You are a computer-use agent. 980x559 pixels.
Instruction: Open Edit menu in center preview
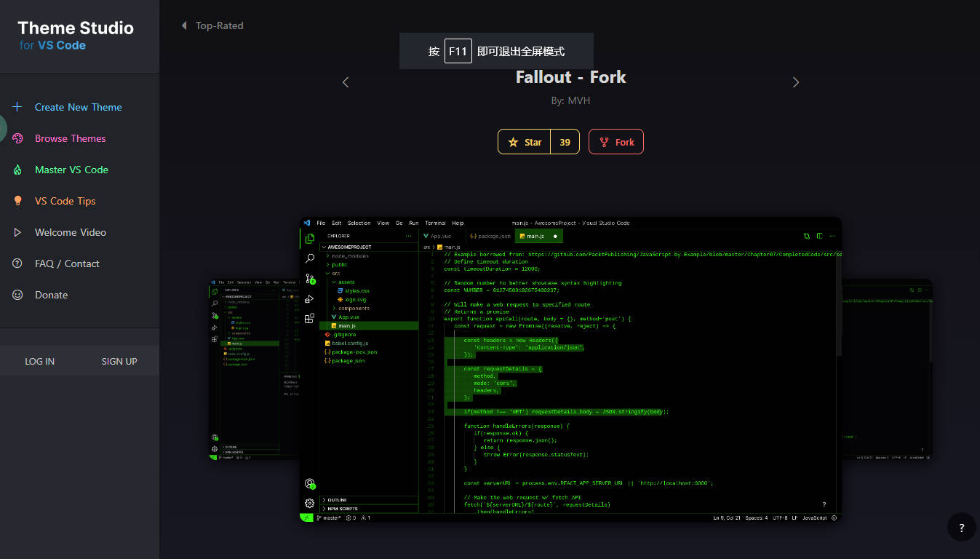337,223
